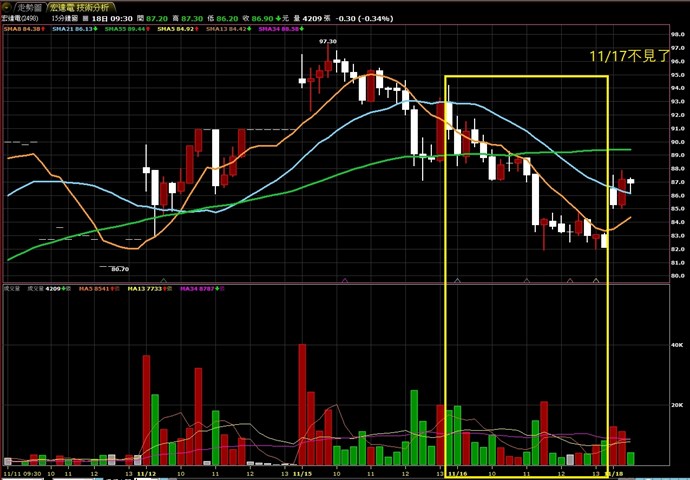Click the purple triangle marker under 11/15
The image size is (690, 480).
click(x=345, y=280)
